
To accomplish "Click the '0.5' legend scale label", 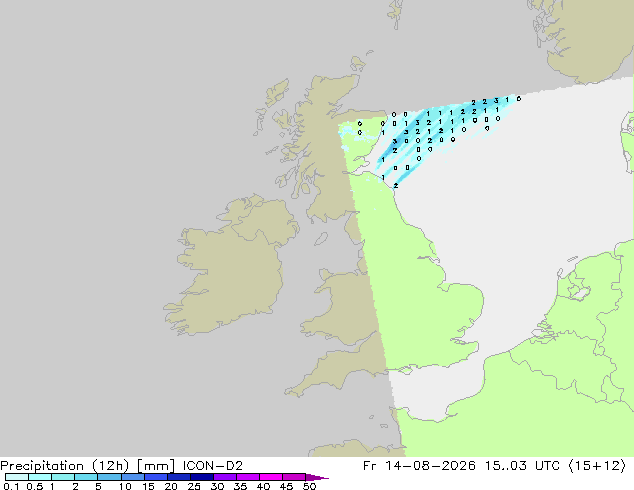I will (x=35, y=486).
